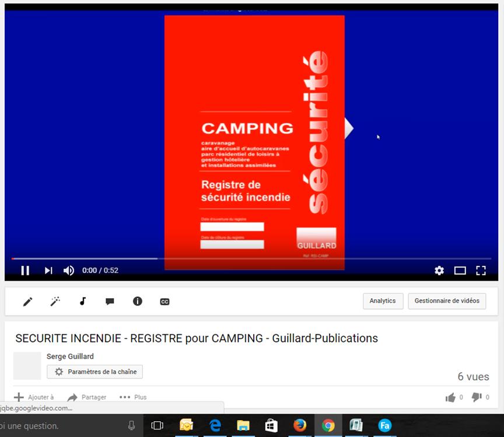Click the 6 vues view count
Viewport: 504px width, 437px height.
[x=473, y=376]
